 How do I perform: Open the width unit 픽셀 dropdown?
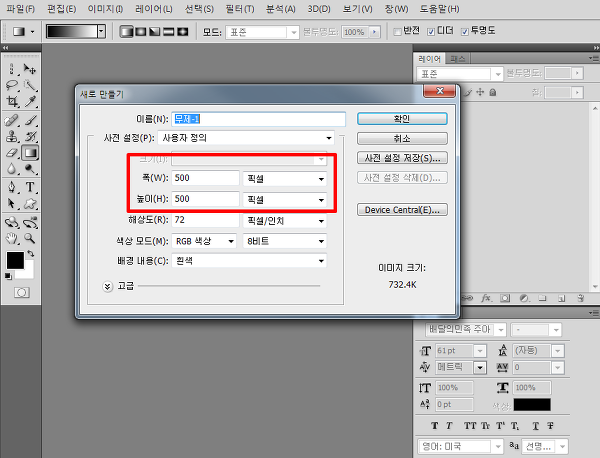click(285, 179)
